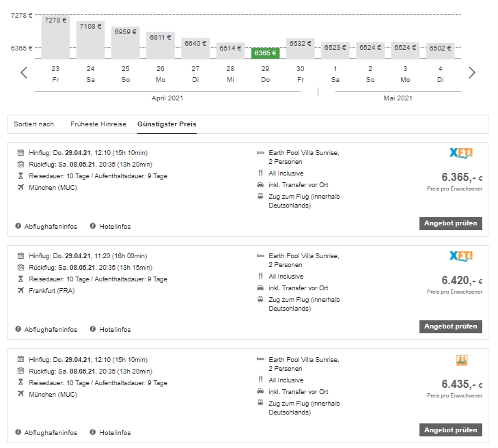
Task: Click the XFTI logo in first offer
Action: point(461,154)
